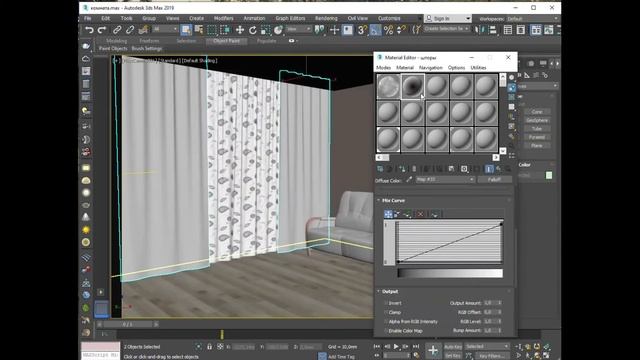Toggle the 3D Snaps tool
The height and width of the screenshot is (360, 640).
pos(362,30)
